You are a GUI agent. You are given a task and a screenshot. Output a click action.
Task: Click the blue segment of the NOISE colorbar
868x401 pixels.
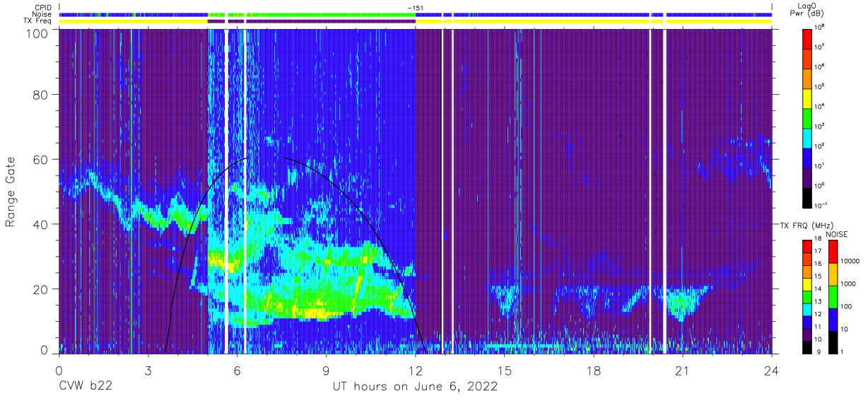[833, 319]
